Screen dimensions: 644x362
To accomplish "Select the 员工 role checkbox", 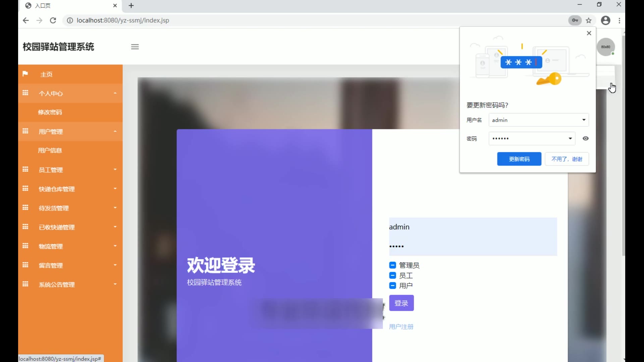I will [x=392, y=276].
